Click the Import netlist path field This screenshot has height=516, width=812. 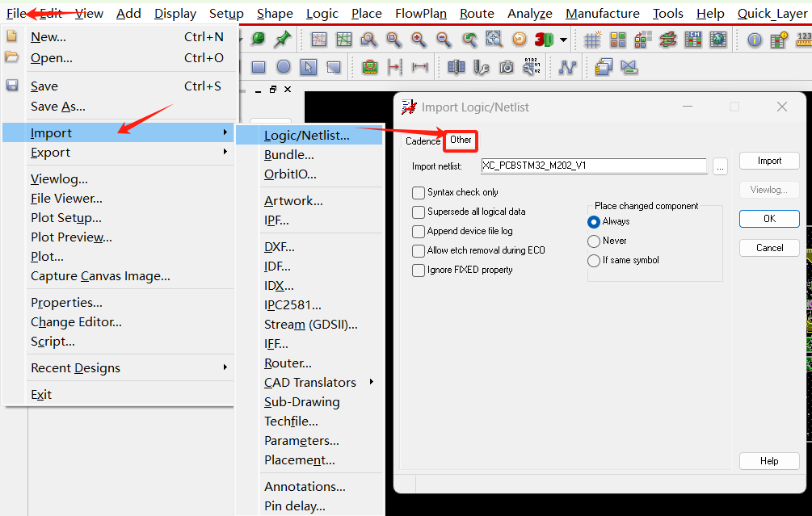click(x=594, y=166)
